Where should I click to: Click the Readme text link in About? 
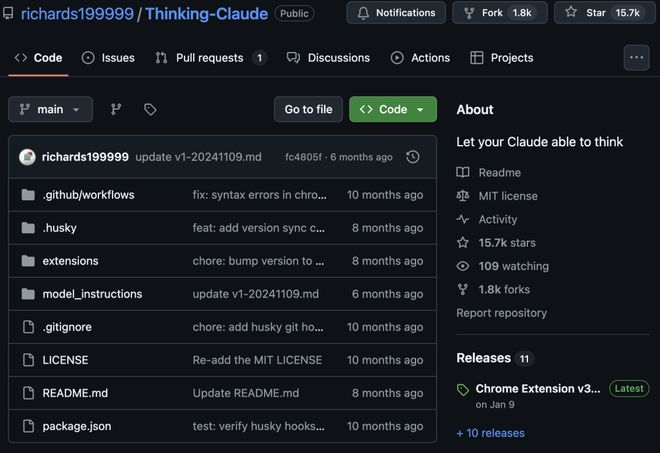(x=500, y=172)
